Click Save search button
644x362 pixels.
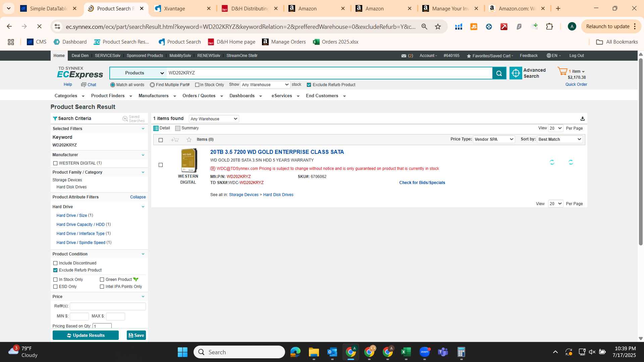point(136,335)
